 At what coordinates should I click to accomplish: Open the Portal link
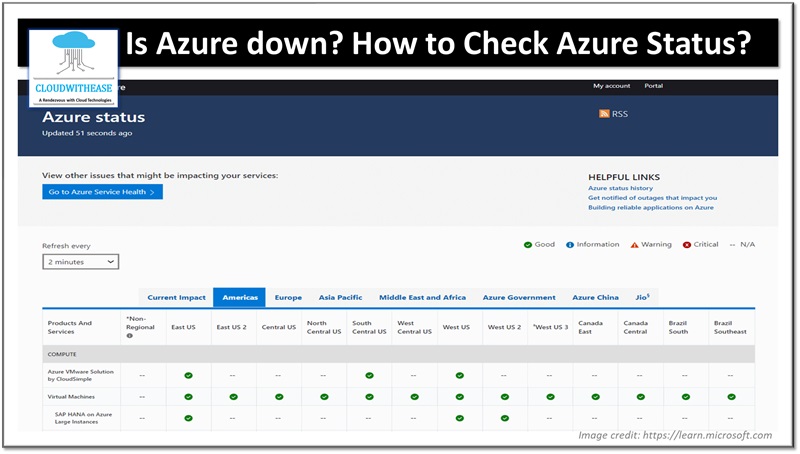tap(654, 86)
